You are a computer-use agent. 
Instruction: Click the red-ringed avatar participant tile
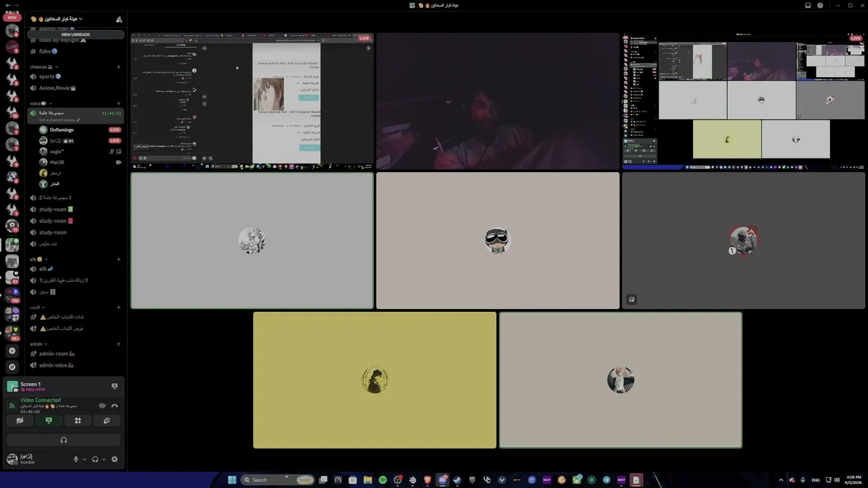point(743,241)
